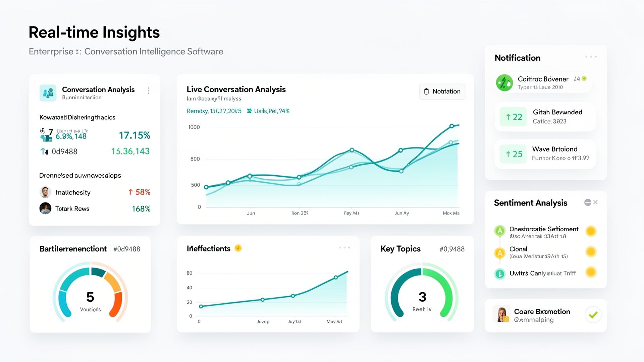
Task: Click the Coare Bxtmotion avatar
Action: (x=502, y=314)
